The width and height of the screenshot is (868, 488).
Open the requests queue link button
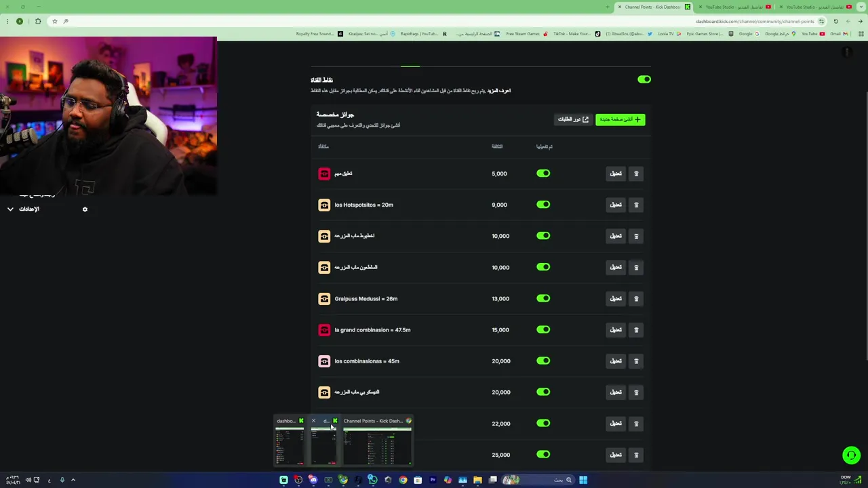click(x=573, y=119)
